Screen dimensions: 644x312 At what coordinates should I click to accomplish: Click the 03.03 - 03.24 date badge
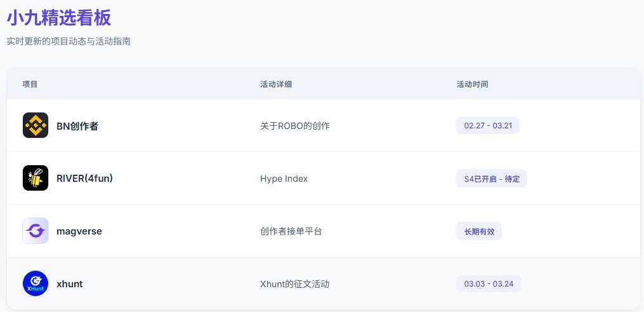click(489, 284)
